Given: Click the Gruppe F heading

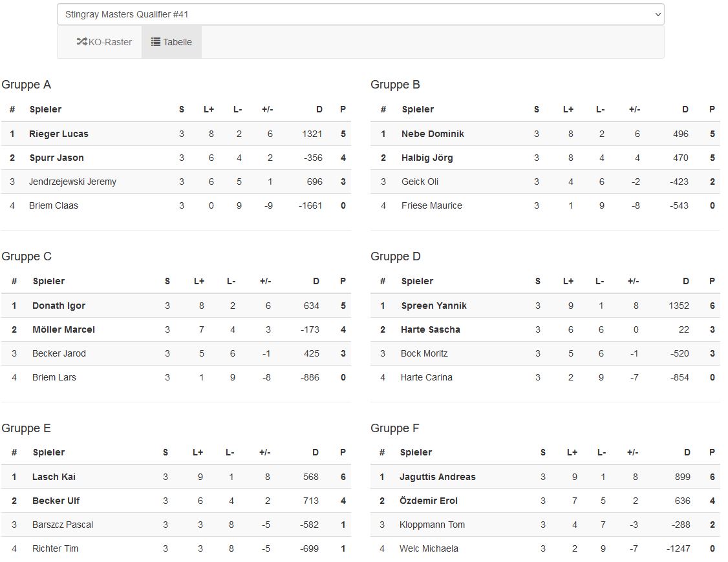Looking at the screenshot, I should (395, 428).
